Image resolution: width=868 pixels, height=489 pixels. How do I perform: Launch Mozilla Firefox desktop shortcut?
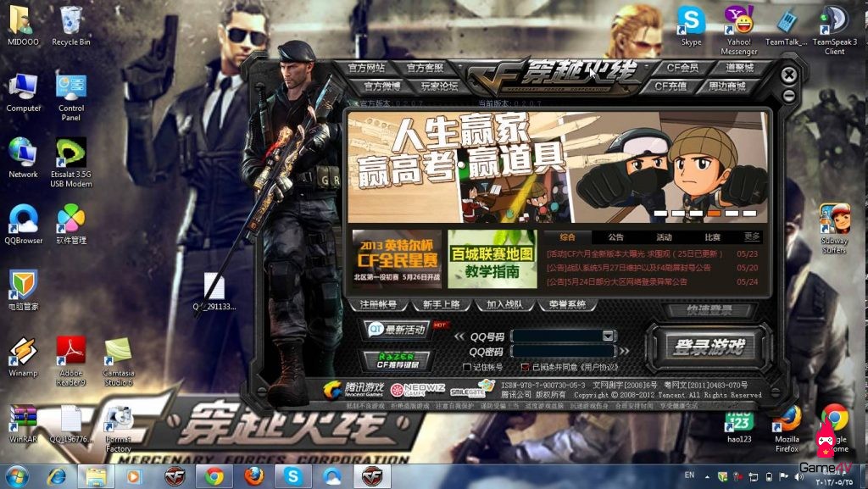[x=787, y=429]
